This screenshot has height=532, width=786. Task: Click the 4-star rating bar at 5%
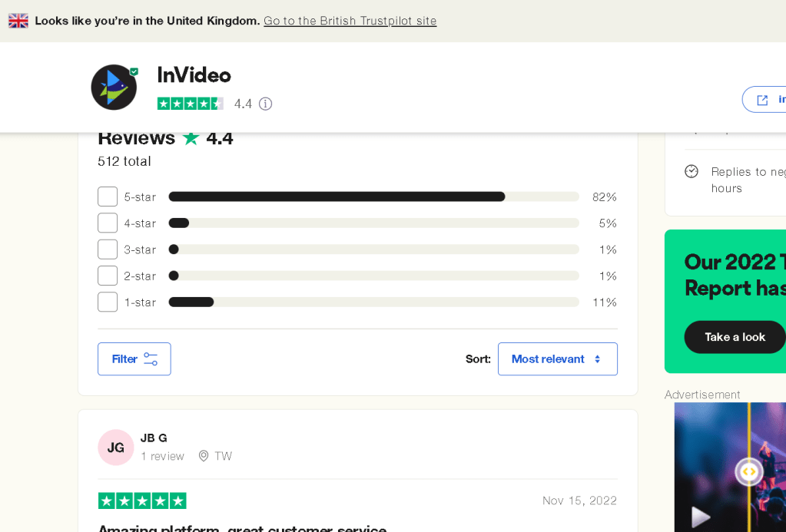click(373, 223)
